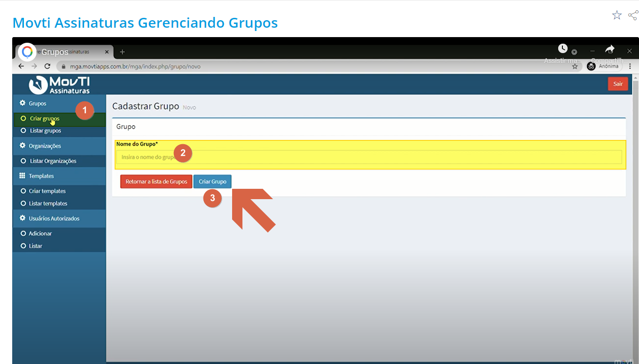Image resolution: width=639 pixels, height=364 pixels.
Task: Select Adicionar under Usuários Autorizados
Action: [59, 233]
